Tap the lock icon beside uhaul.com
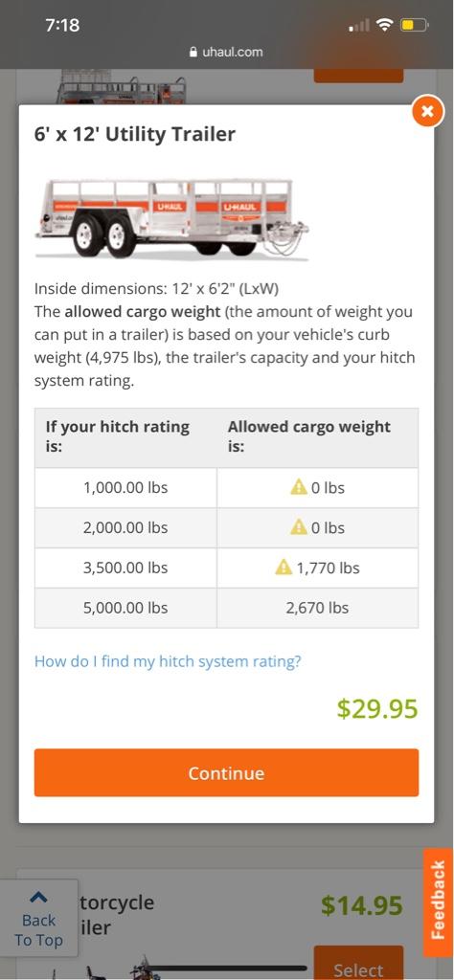Screen dimensions: 454x980 pos(193,53)
